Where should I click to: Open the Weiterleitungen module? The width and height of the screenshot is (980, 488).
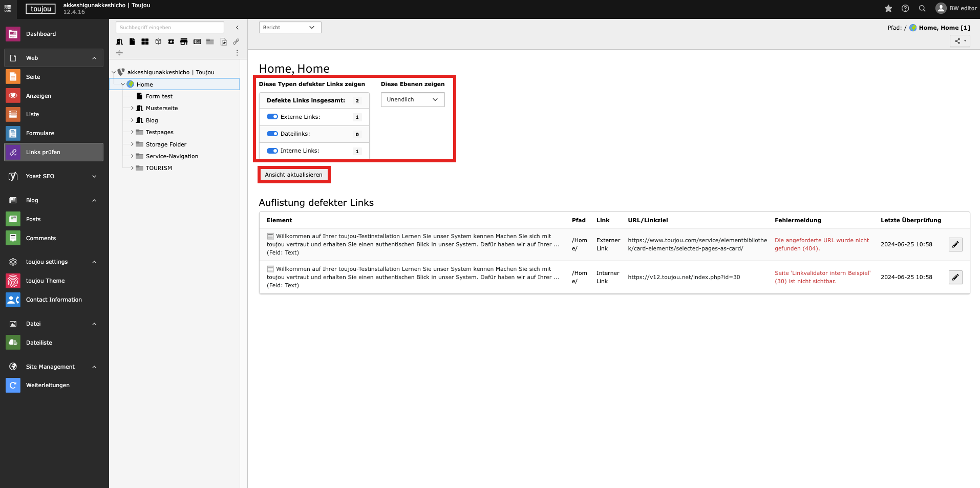pyautogui.click(x=48, y=385)
